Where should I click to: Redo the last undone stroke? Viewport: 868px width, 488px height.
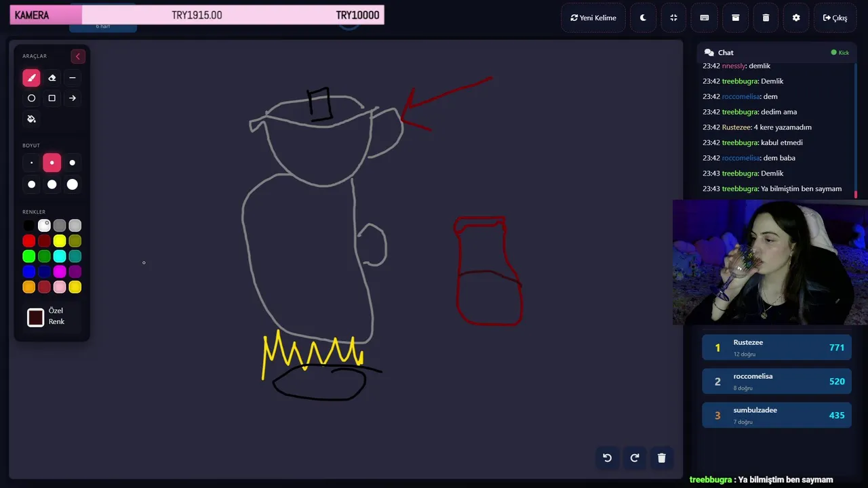point(635,457)
